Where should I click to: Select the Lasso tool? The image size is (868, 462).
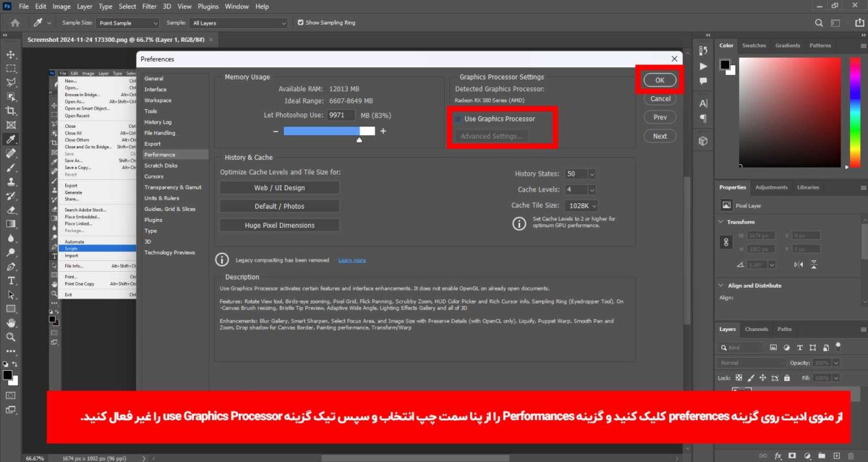coord(11,82)
